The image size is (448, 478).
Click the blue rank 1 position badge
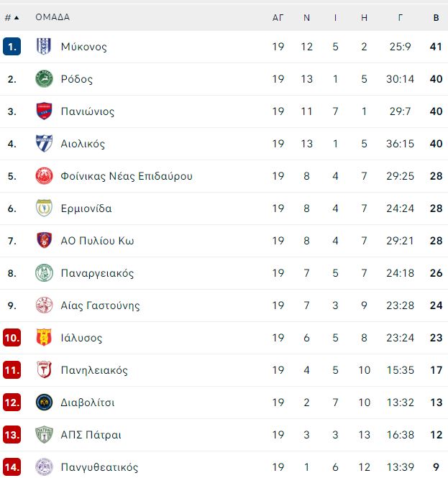[x=12, y=47]
